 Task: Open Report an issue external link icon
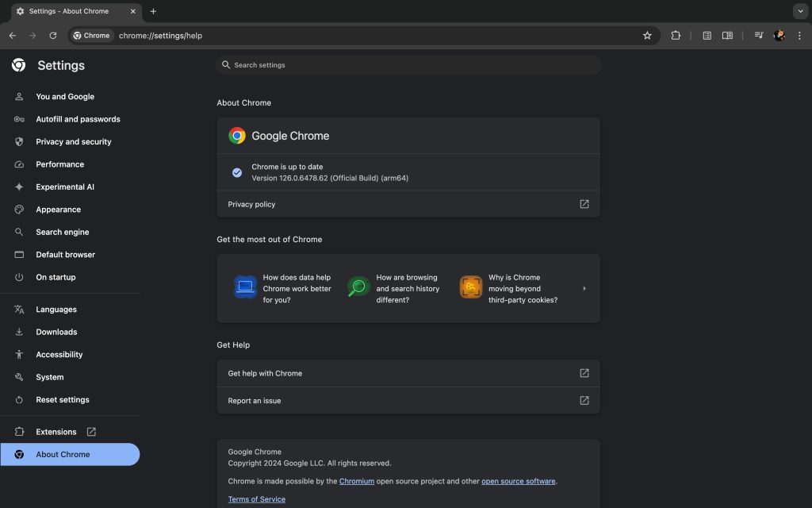coord(584,401)
